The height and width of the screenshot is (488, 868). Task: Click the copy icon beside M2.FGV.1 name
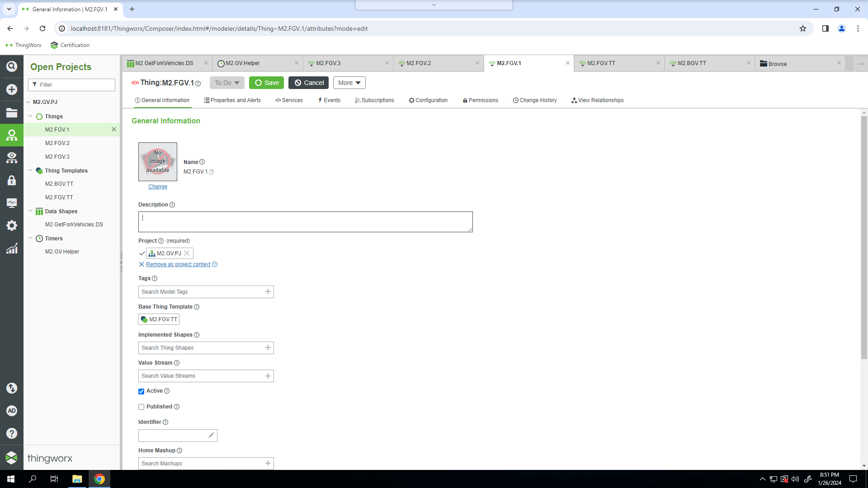pos(212,172)
